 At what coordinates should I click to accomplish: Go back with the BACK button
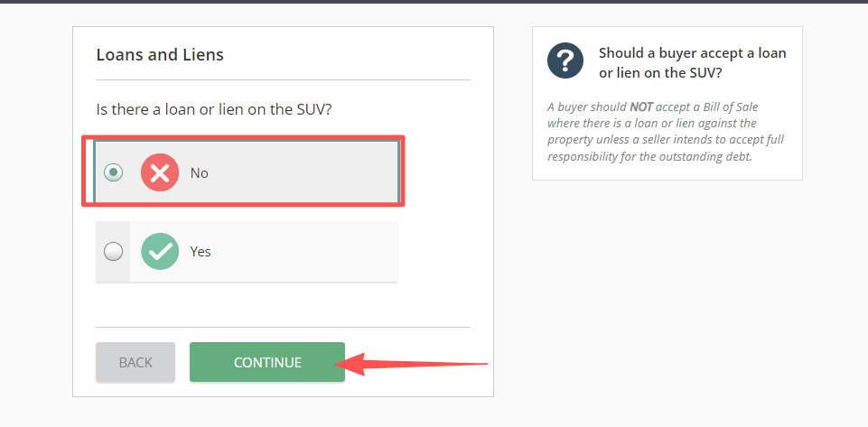click(135, 362)
